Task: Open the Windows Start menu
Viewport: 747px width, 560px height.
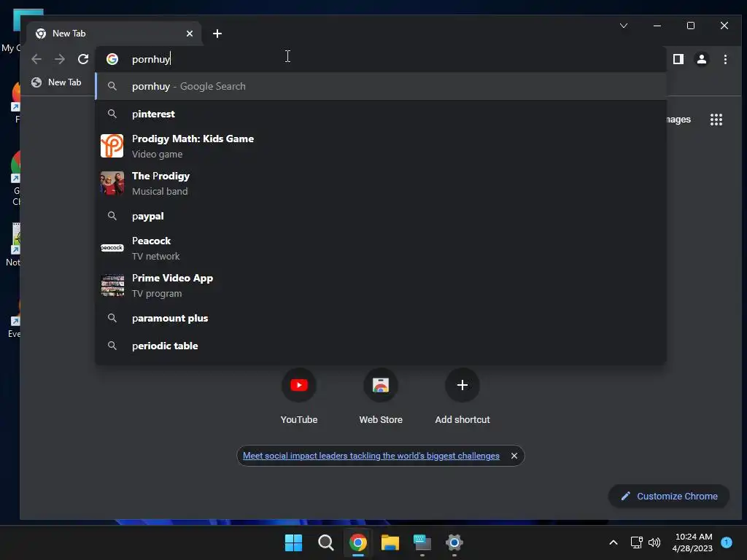Action: (x=293, y=542)
